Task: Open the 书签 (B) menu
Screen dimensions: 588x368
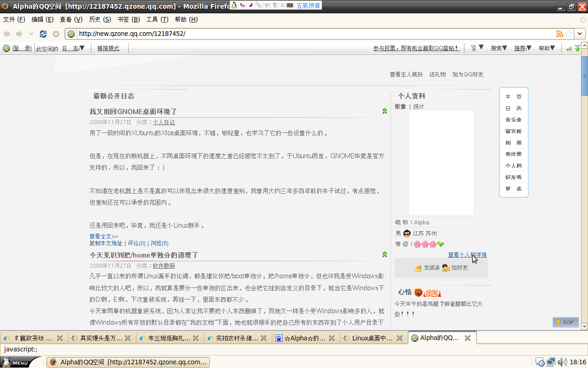Action: pyautogui.click(x=129, y=19)
